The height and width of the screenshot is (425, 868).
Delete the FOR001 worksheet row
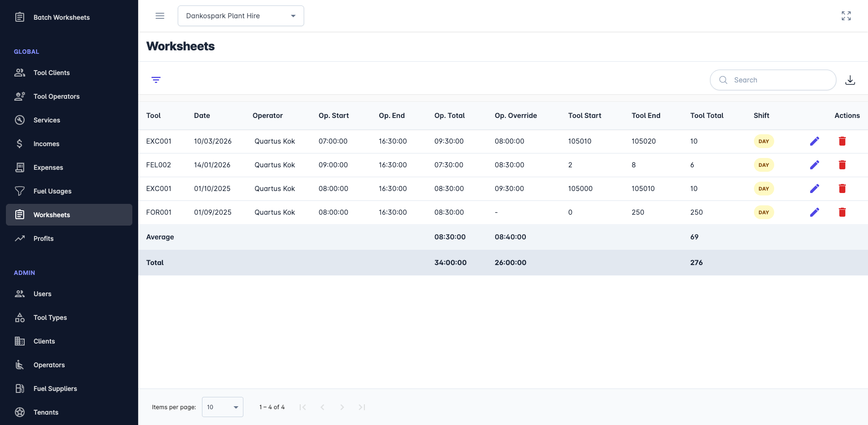point(842,212)
